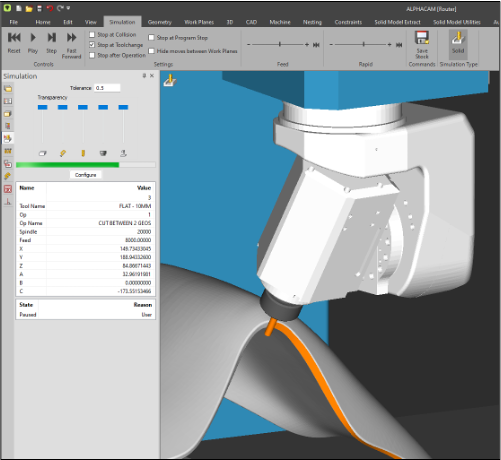Set Rapid slider to maximum
The image size is (501, 460).
(x=399, y=45)
